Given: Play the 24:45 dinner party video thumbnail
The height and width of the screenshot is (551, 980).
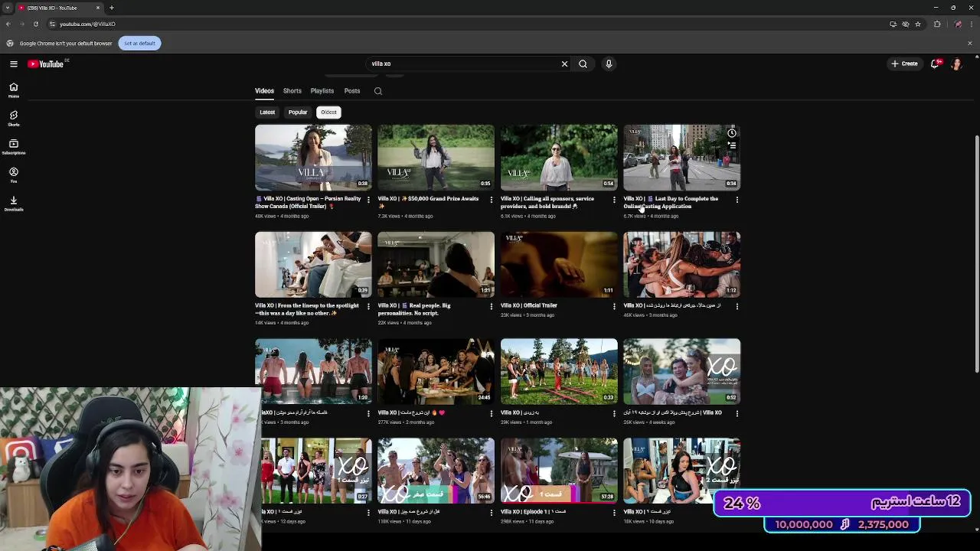Looking at the screenshot, I should [436, 371].
